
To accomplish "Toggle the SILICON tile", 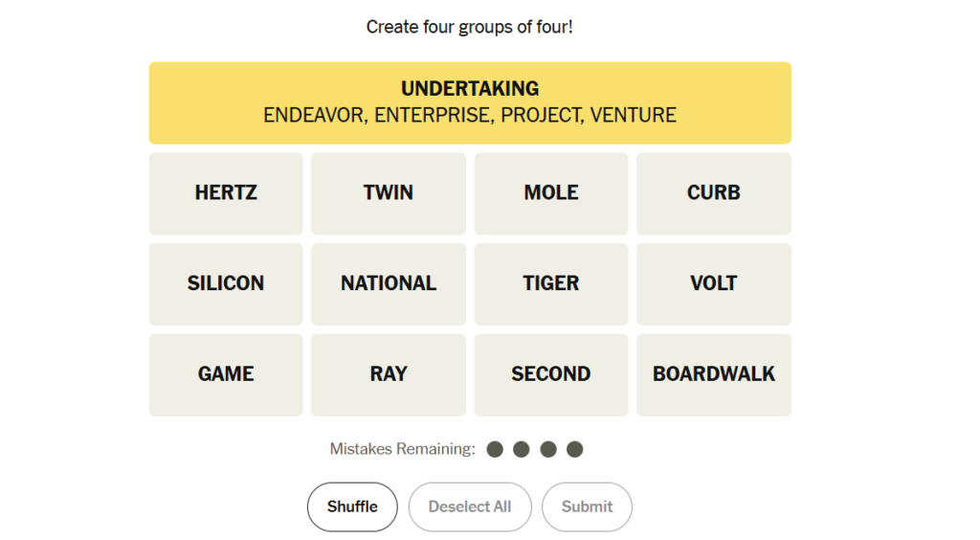I will click(226, 284).
